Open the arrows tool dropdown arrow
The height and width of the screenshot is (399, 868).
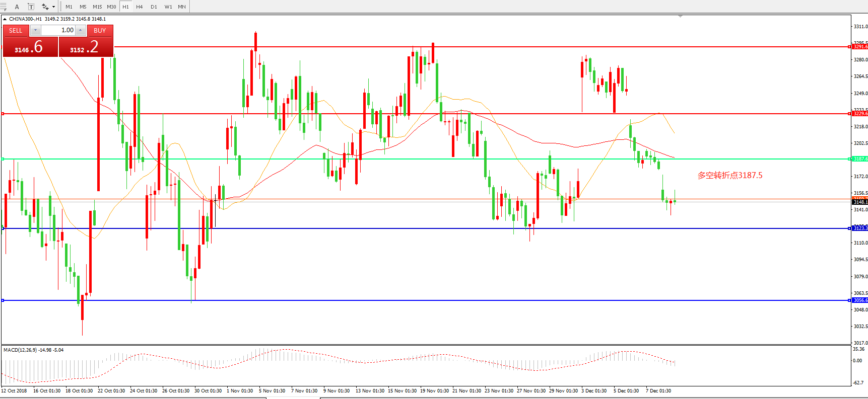click(53, 7)
